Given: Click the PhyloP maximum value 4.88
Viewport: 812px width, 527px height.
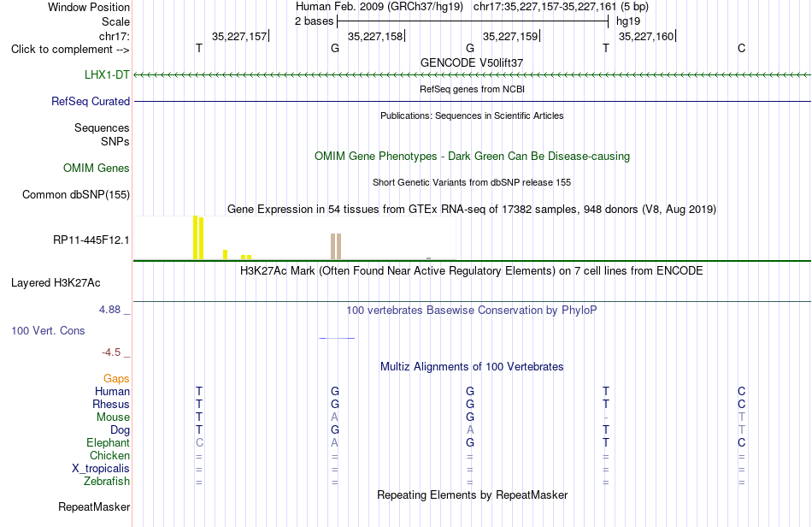Looking at the screenshot, I should coord(109,310).
